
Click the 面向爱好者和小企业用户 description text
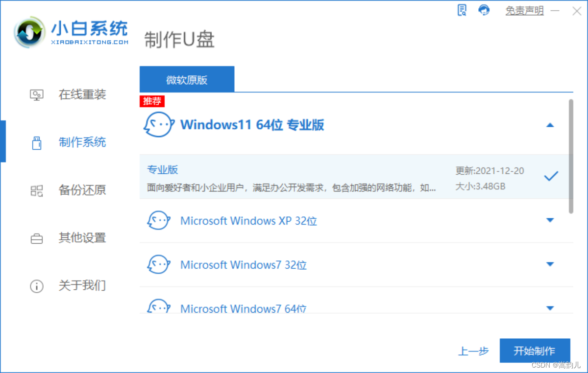[292, 187]
